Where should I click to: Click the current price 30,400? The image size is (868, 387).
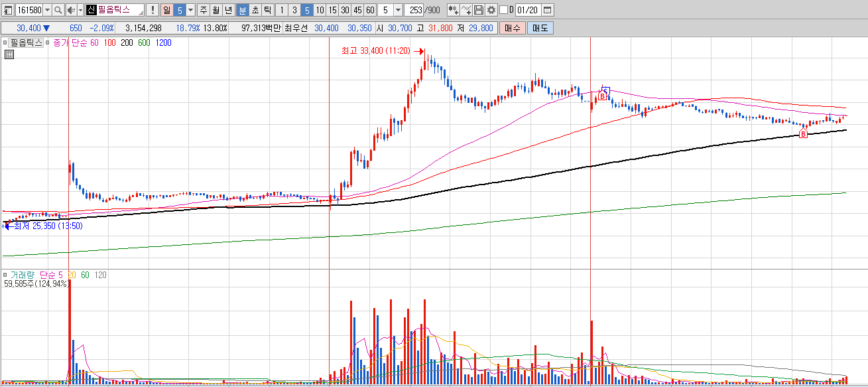point(29,29)
